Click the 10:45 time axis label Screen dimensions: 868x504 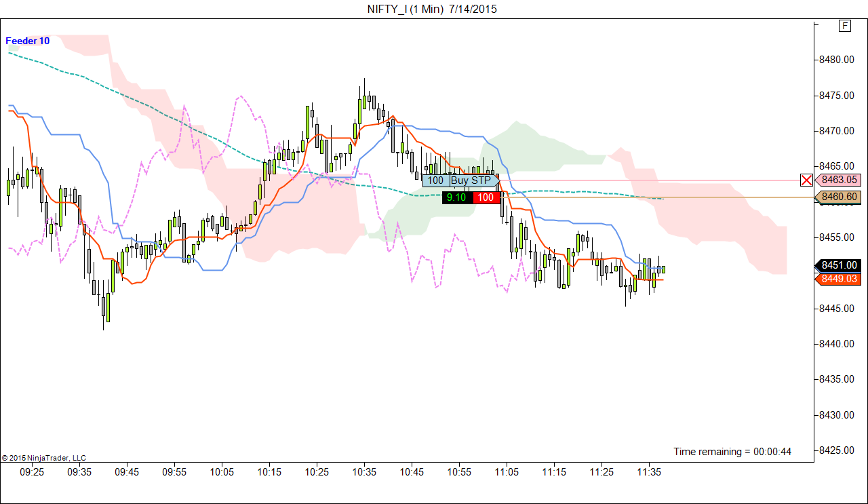tap(412, 471)
